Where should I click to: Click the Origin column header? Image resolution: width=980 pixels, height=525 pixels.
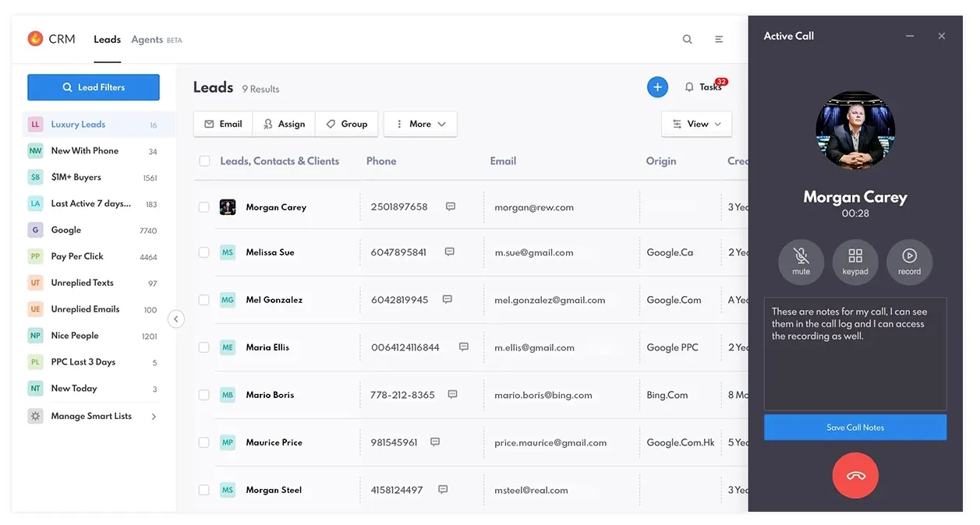661,161
